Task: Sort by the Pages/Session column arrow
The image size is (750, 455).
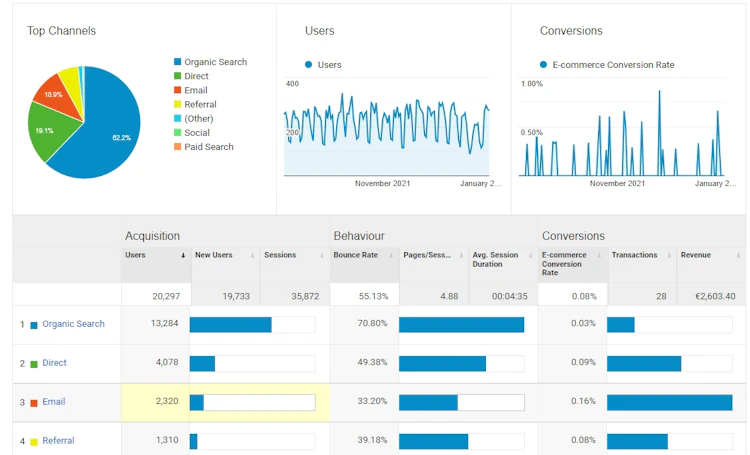Action: point(461,255)
